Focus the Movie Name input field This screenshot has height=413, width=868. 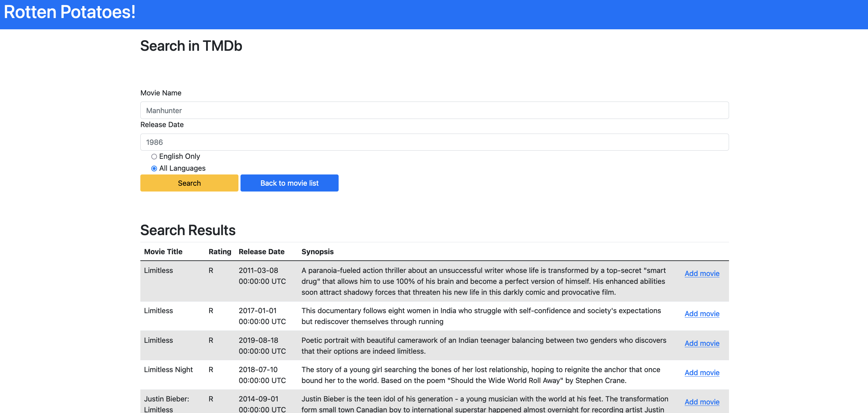point(434,110)
